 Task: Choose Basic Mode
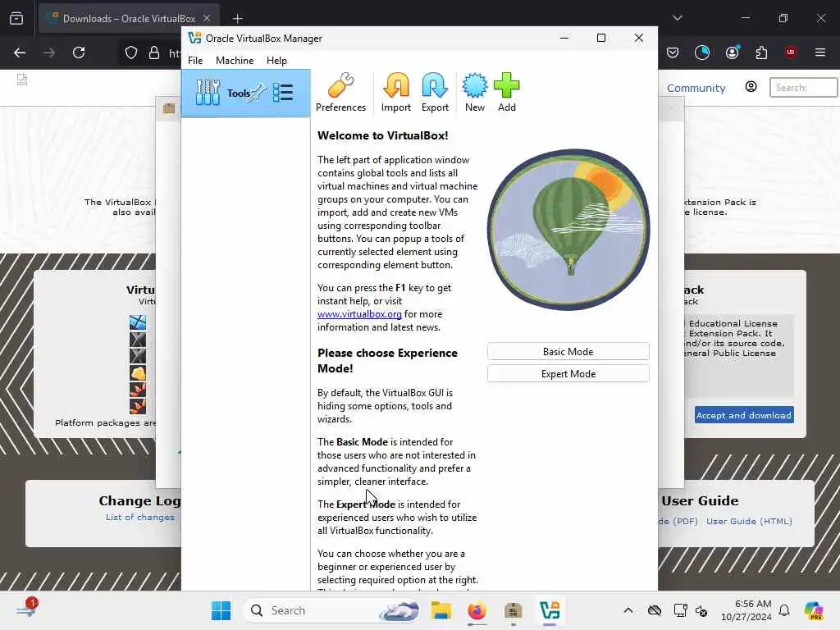click(568, 351)
